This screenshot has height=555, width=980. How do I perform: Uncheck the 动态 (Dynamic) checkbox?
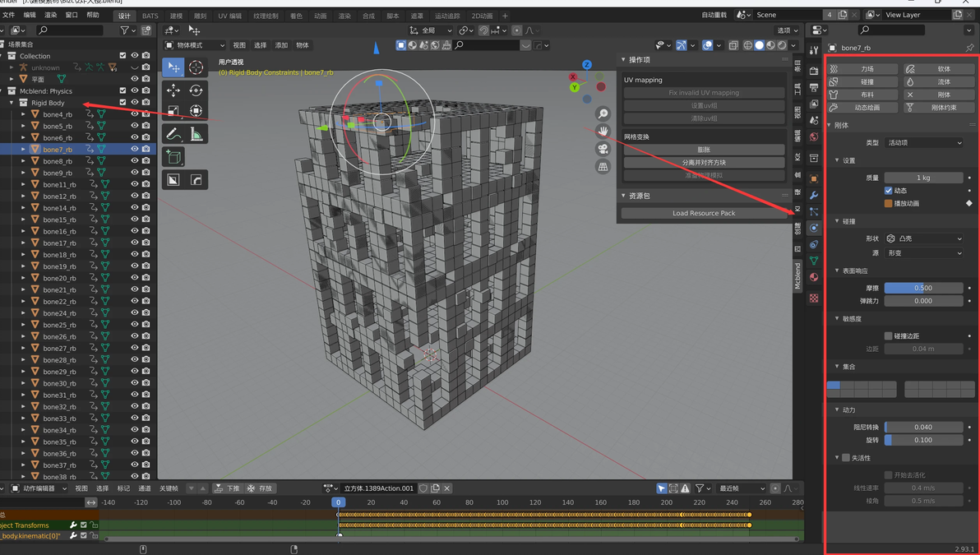coord(888,191)
